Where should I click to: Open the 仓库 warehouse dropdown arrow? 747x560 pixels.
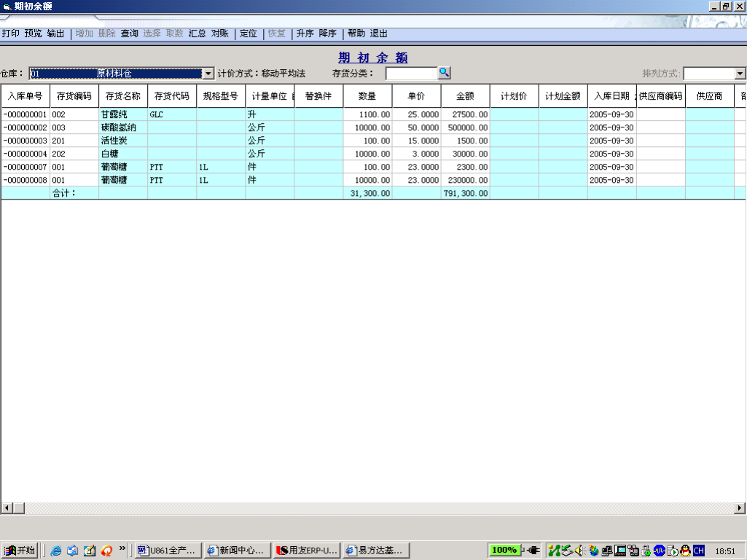208,74
